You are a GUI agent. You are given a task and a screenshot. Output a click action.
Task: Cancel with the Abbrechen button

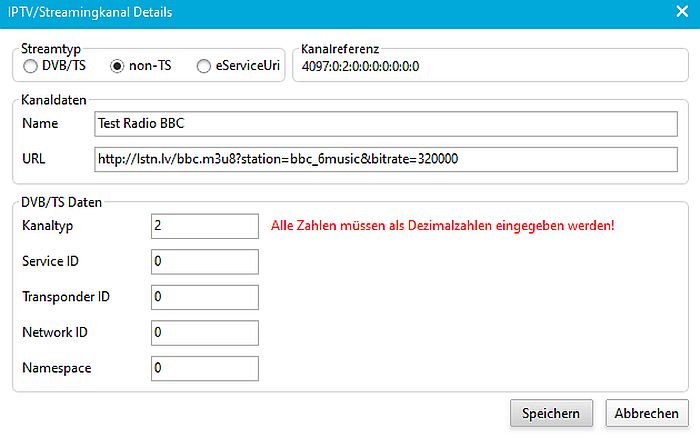646,413
